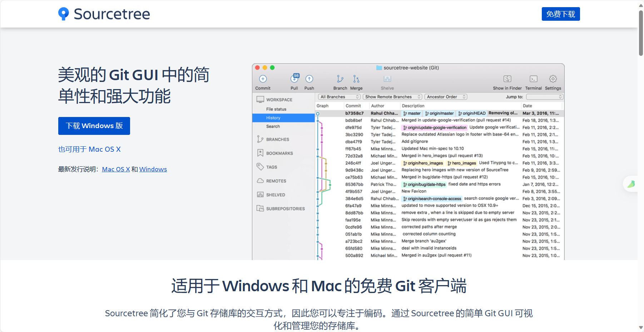Open the Pull icon showing 98 incoming commits
Image resolution: width=644 pixels, height=332 pixels.
click(294, 79)
